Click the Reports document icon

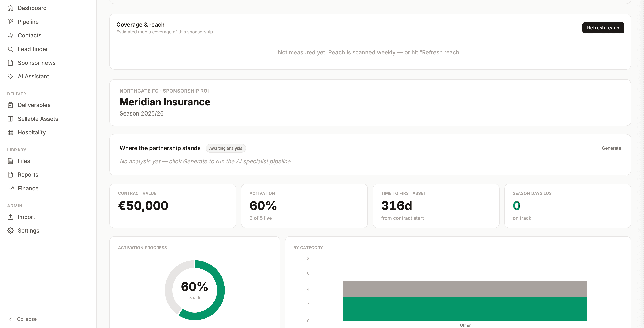tap(10, 175)
